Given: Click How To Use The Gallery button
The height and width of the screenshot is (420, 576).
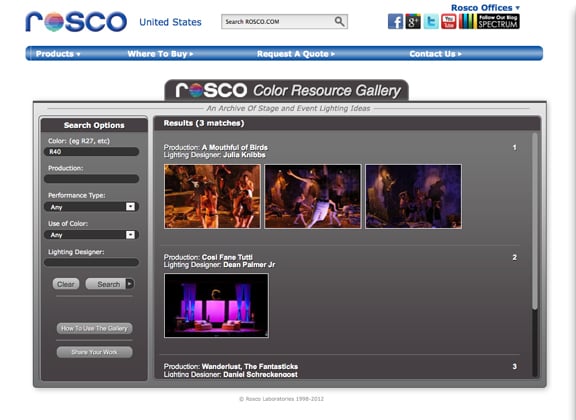Looking at the screenshot, I should pyautogui.click(x=94, y=328).
